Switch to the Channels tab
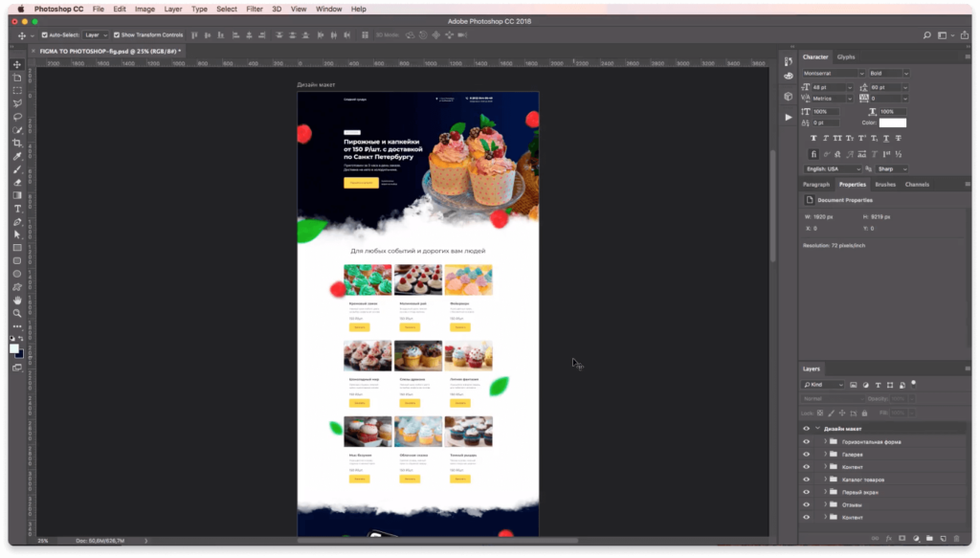 (x=916, y=184)
